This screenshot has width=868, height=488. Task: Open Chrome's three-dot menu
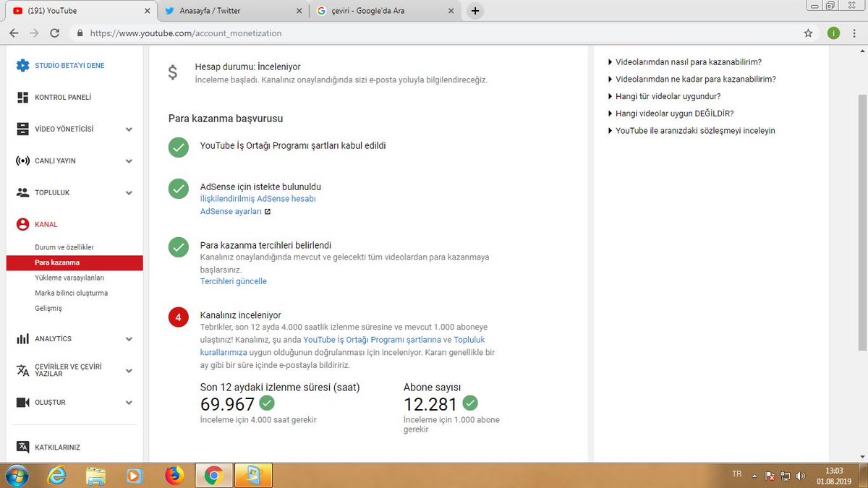pyautogui.click(x=856, y=33)
